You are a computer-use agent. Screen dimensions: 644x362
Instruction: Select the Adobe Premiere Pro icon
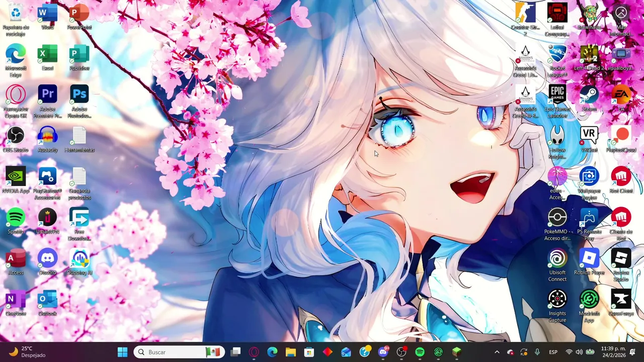[47, 101]
